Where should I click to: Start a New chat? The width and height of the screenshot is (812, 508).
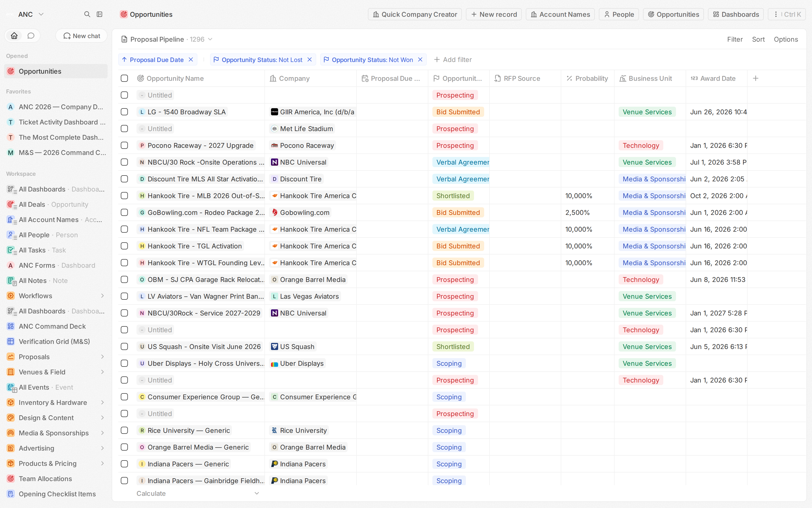click(x=81, y=36)
